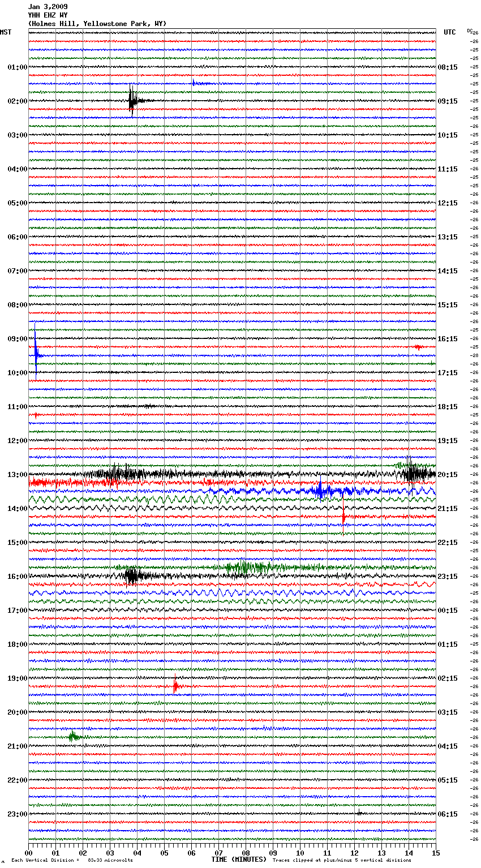Click the green burst below the 20:00 trace

point(73,737)
